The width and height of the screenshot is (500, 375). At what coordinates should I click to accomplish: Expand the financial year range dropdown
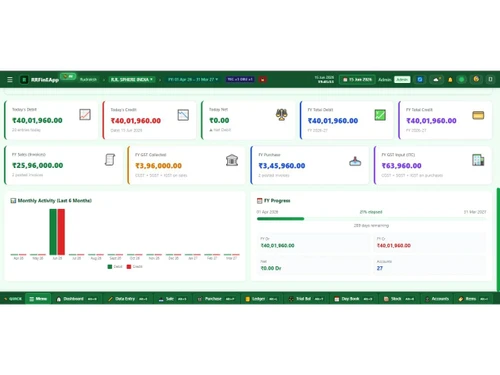point(193,80)
